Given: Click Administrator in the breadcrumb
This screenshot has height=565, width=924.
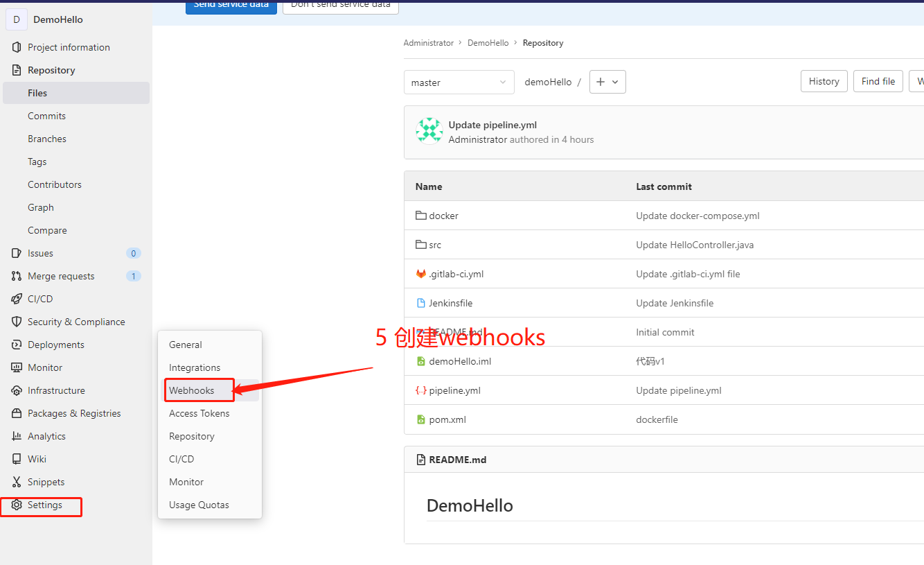Looking at the screenshot, I should point(428,43).
